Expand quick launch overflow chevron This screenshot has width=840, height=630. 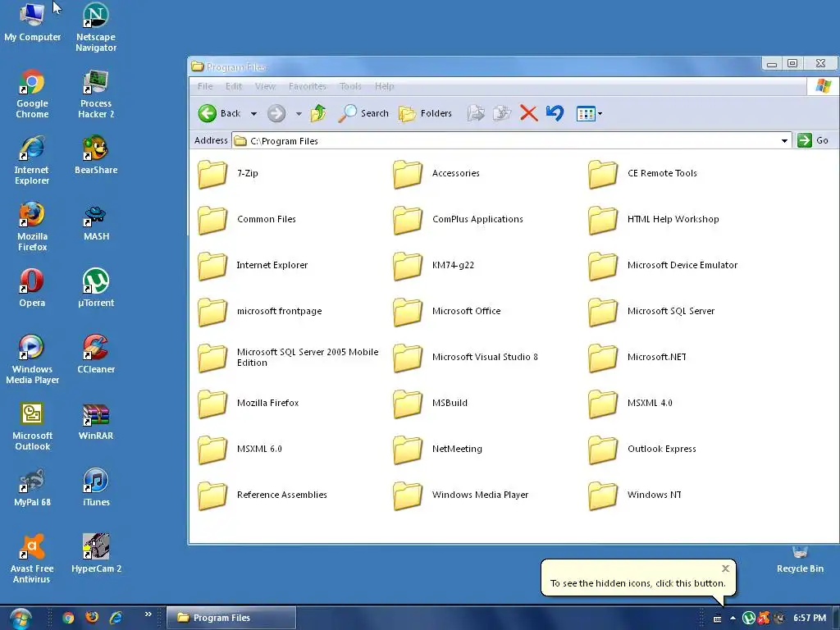(148, 614)
